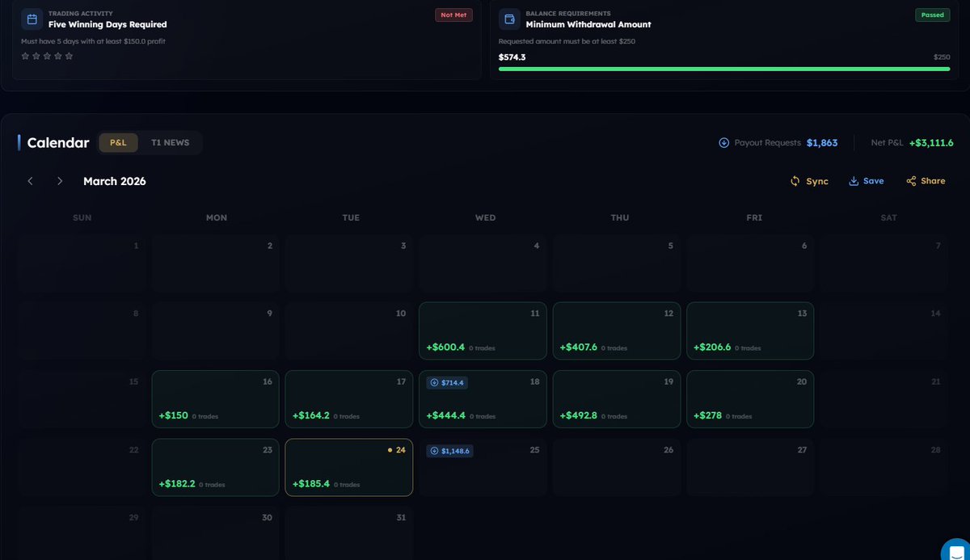Screen dimensions: 970x560
Task: Click the March 10 day cell
Action: point(349,331)
